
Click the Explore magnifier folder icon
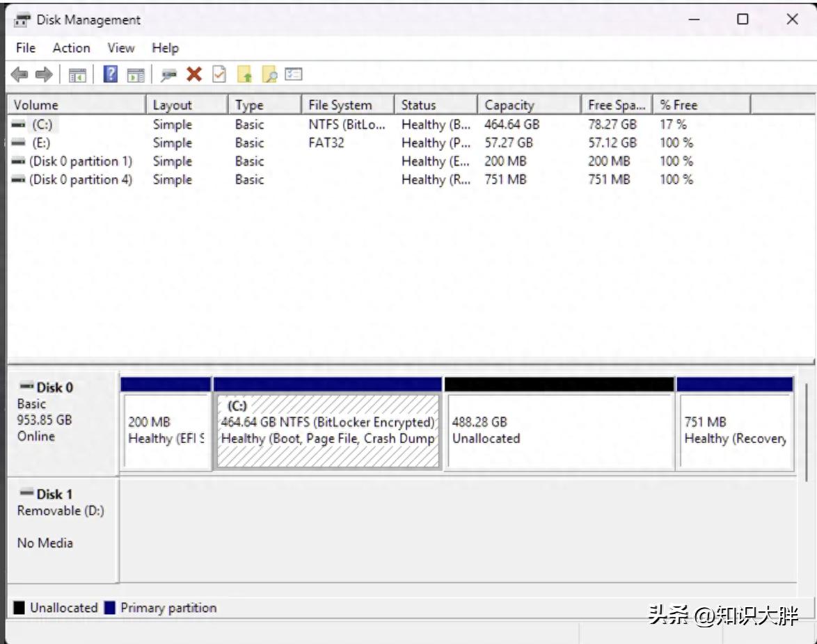click(x=269, y=75)
